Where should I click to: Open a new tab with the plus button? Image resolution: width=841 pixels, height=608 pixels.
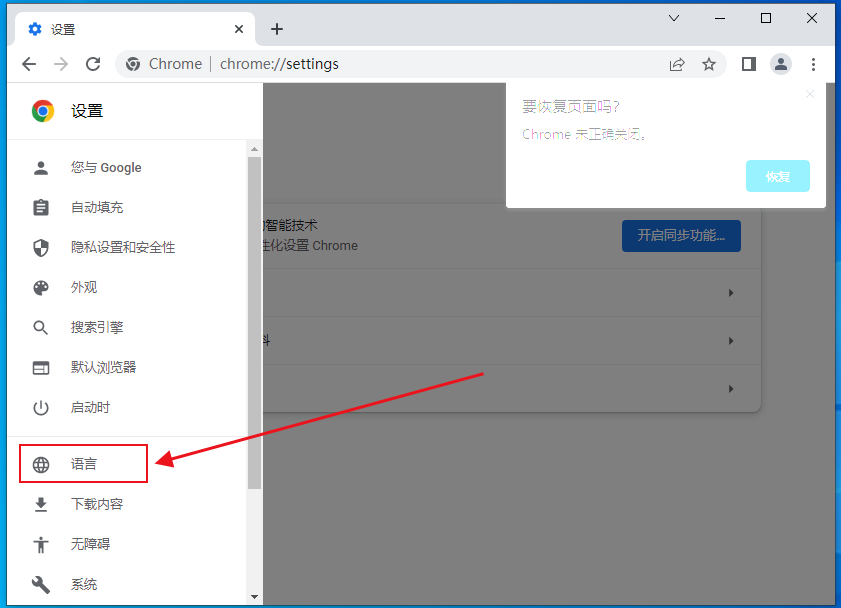tap(277, 29)
